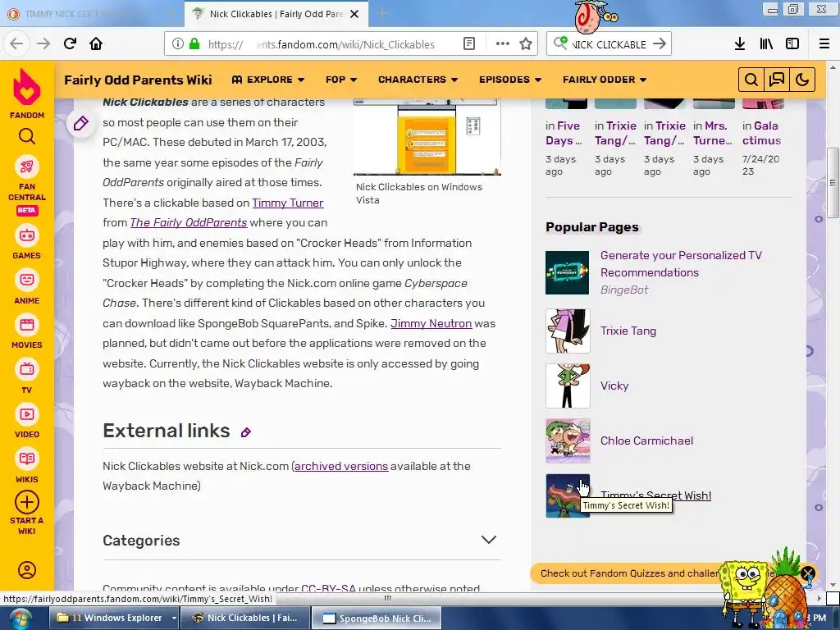Open Anime in the Fandom sidebar
This screenshot has width=840, height=630.
[x=27, y=288]
